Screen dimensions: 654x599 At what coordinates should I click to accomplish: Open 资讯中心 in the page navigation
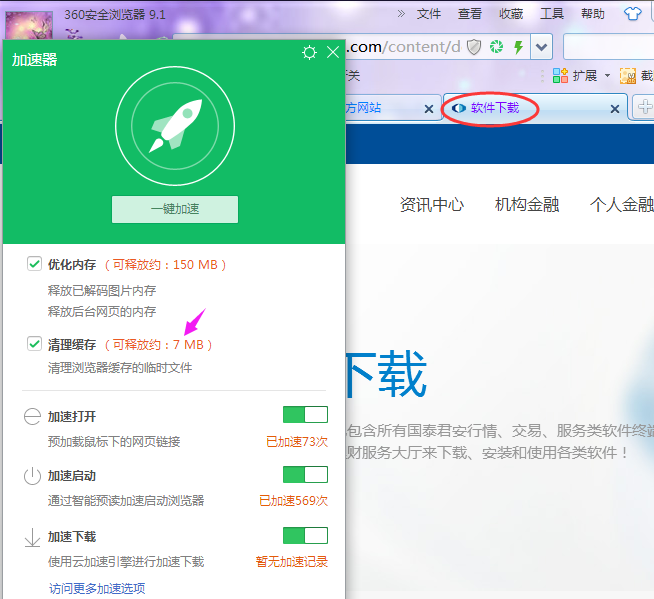pyautogui.click(x=432, y=204)
